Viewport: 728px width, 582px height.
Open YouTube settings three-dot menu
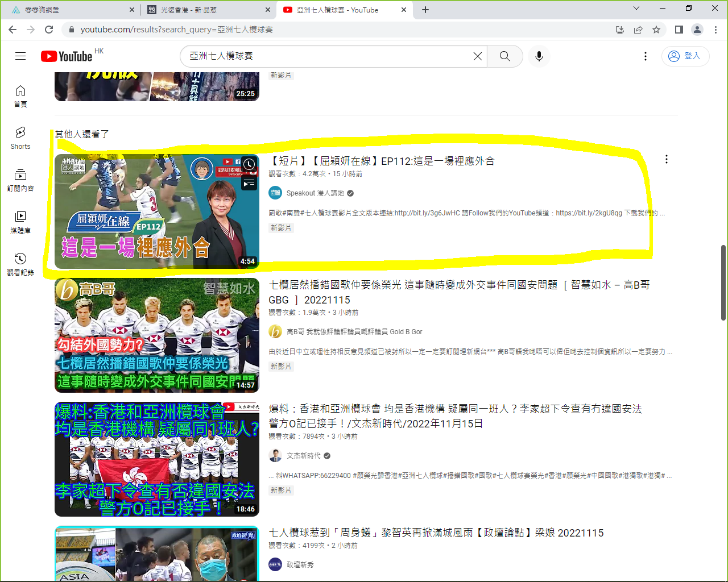(x=645, y=56)
